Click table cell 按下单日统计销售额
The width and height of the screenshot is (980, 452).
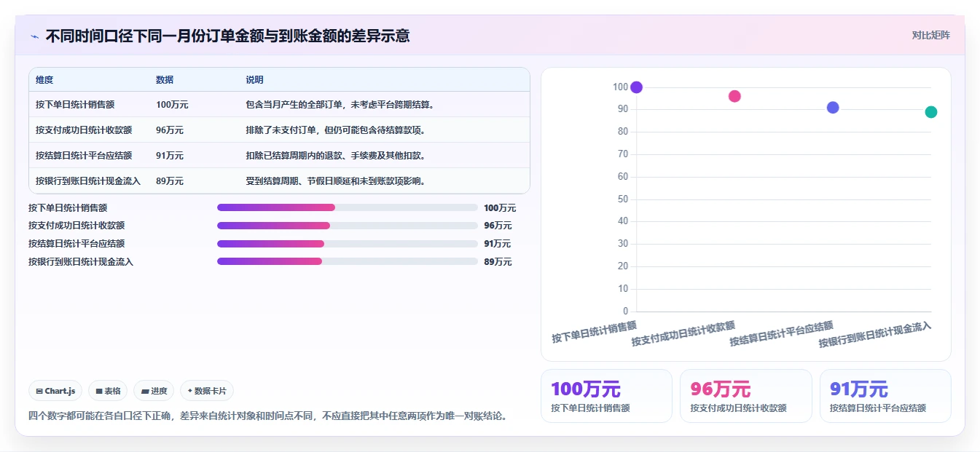pos(75,105)
